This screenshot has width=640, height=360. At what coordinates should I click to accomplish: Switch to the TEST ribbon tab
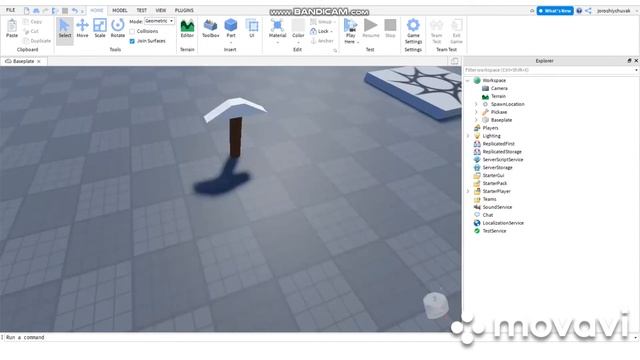pos(141,10)
